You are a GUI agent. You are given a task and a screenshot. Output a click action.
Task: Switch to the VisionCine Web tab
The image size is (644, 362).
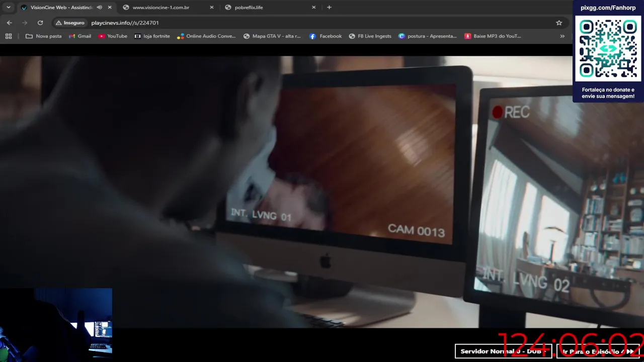point(61,8)
